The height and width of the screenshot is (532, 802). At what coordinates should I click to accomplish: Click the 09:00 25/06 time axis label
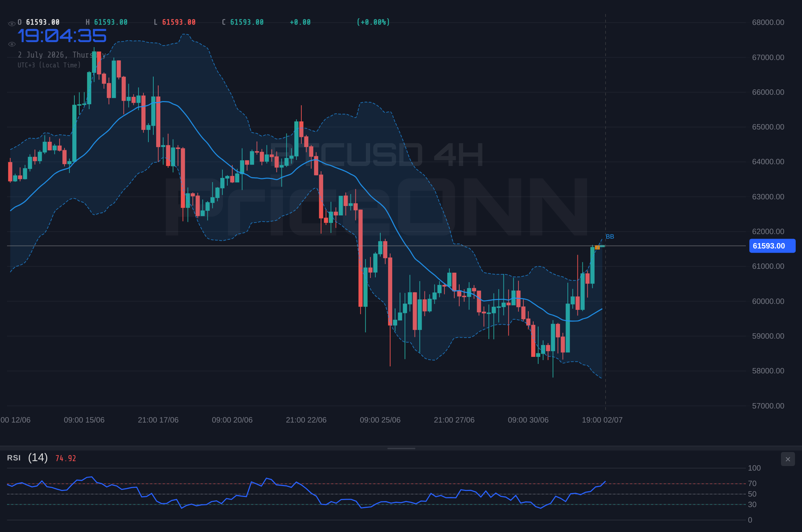(x=380, y=420)
